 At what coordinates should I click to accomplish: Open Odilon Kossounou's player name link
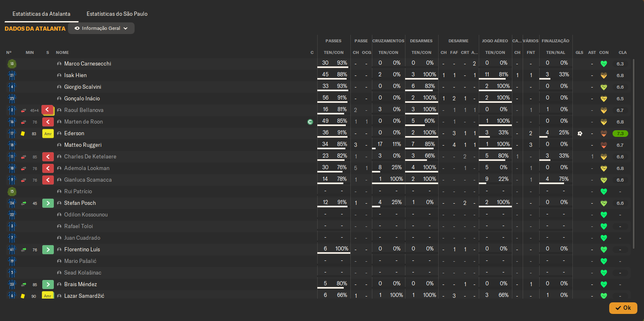pyautogui.click(x=86, y=215)
